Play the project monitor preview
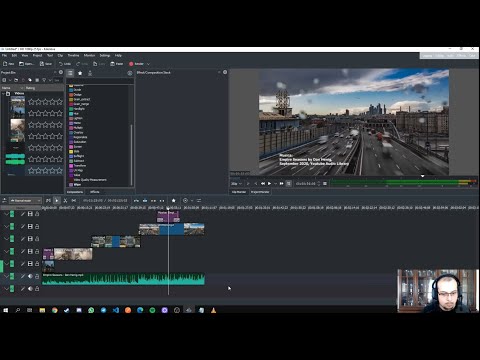 [269, 183]
